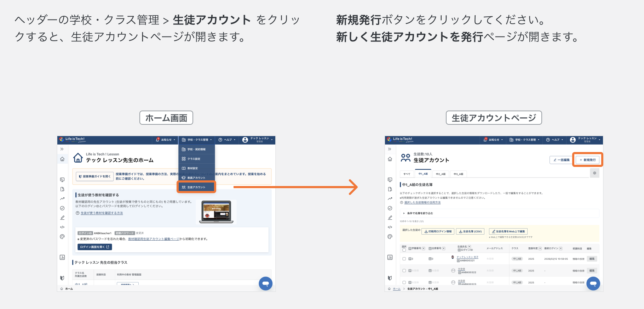Screen dimensions: 644x309
Task: Open chat bubble in ホーム画面 screenshot
Action: 265,283
